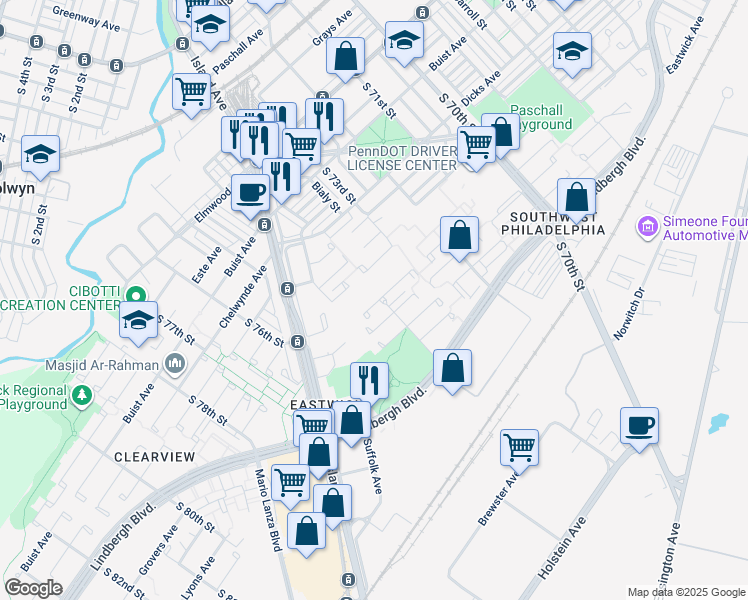Open the grocery cart marker beside PennDOT label
748x600 pixels.
(476, 145)
